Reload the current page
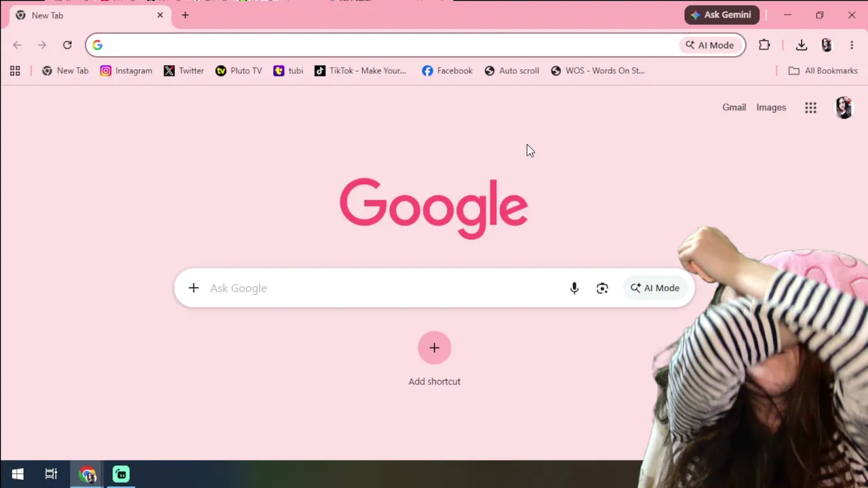 pos(67,45)
